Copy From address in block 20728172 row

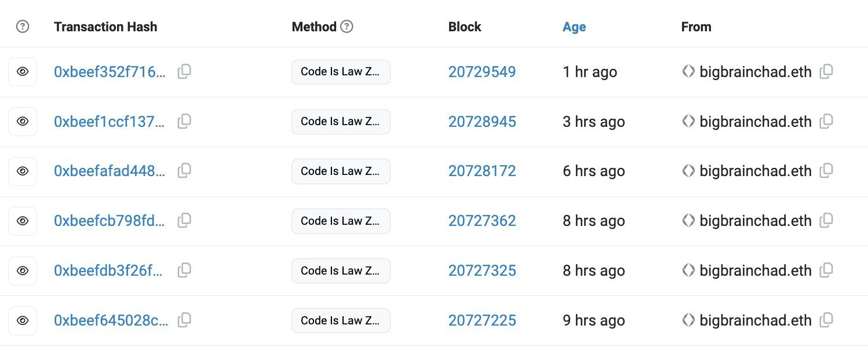tap(826, 170)
